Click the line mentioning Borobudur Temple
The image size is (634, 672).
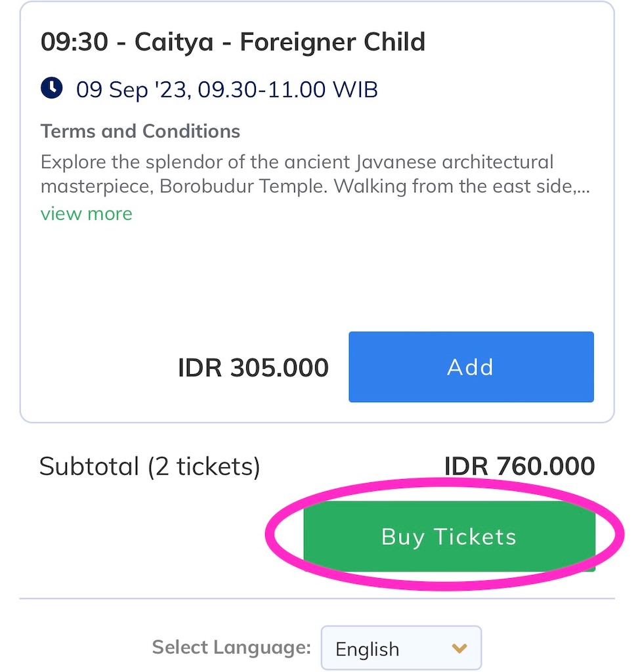coord(315,187)
